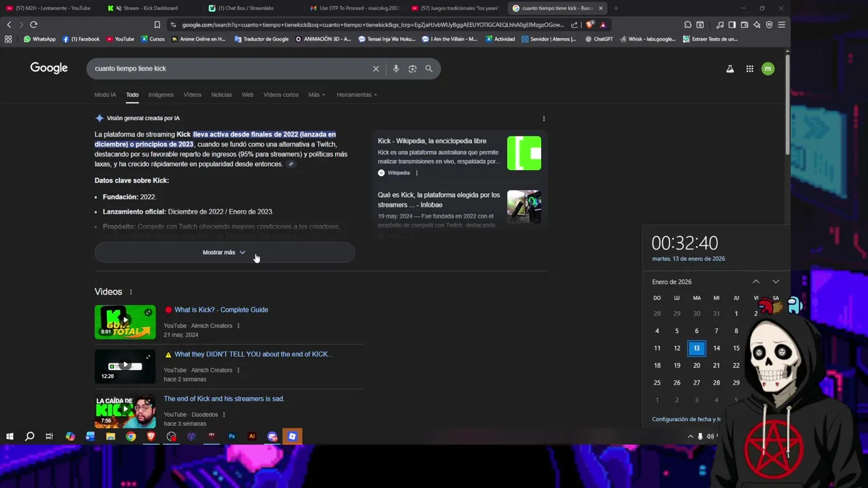Image resolution: width=868 pixels, height=488 pixels.
Task: Play the 8:01 Kick guide thumbnail
Action: point(125,322)
